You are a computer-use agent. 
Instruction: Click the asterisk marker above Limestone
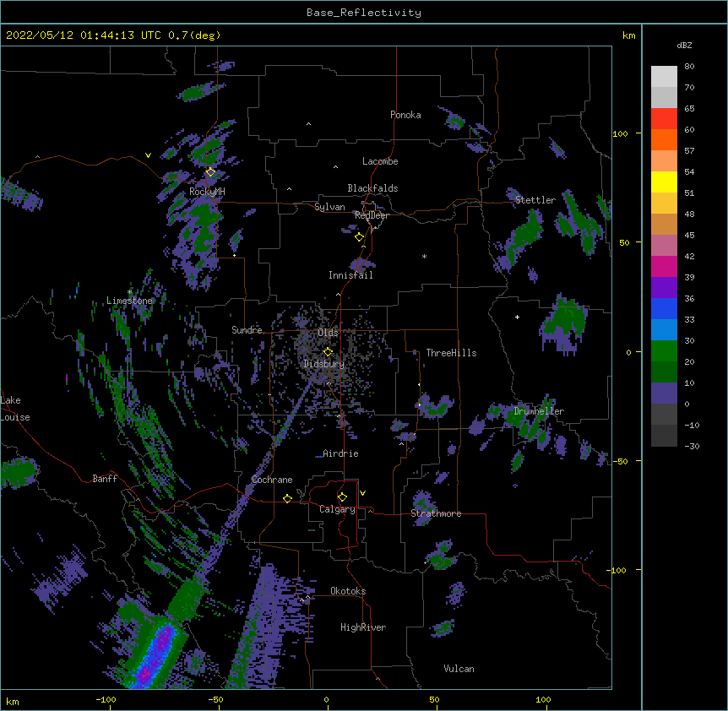[129, 292]
